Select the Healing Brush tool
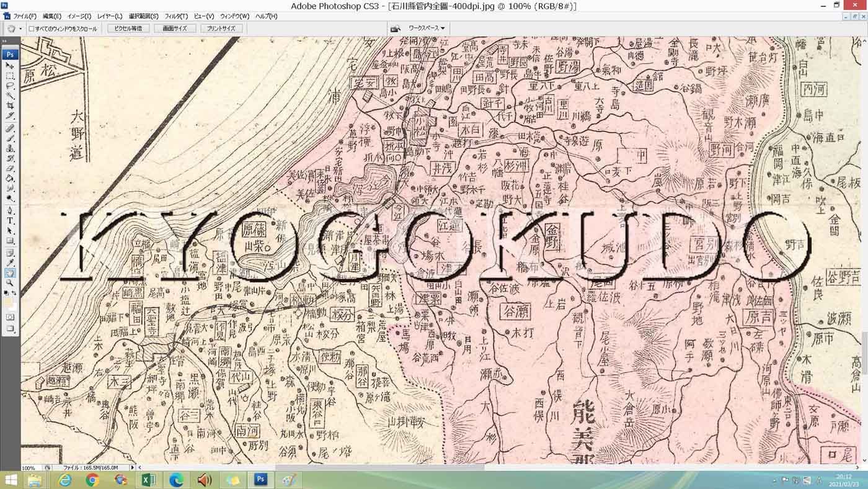Screen dimensions: 868x489 tap(10, 128)
